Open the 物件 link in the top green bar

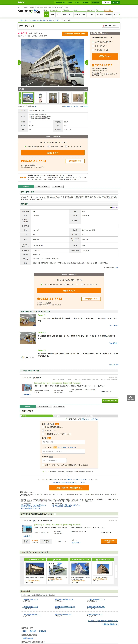(70, 2)
